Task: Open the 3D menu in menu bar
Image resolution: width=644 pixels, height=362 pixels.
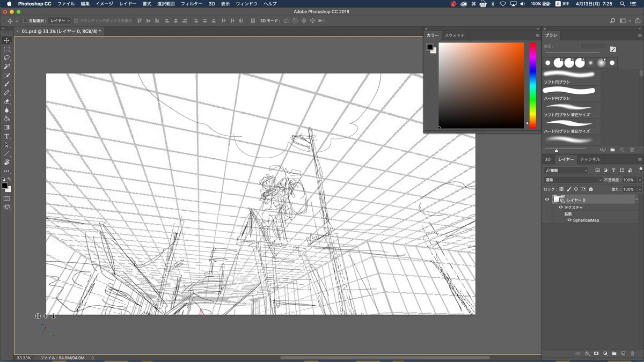Action: [x=211, y=4]
